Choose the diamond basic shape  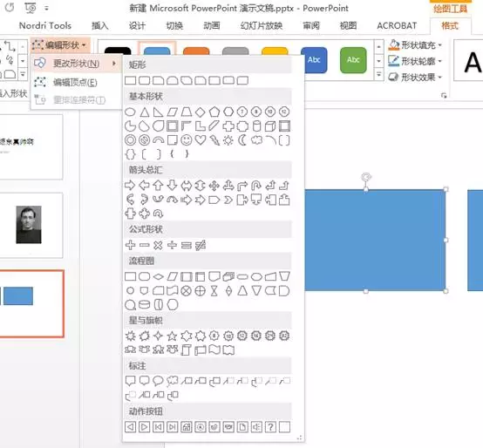coord(201,112)
